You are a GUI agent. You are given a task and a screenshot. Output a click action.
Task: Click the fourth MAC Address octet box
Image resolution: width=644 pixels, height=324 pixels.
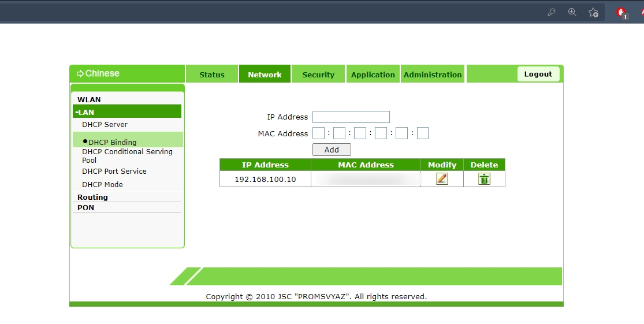(x=381, y=133)
